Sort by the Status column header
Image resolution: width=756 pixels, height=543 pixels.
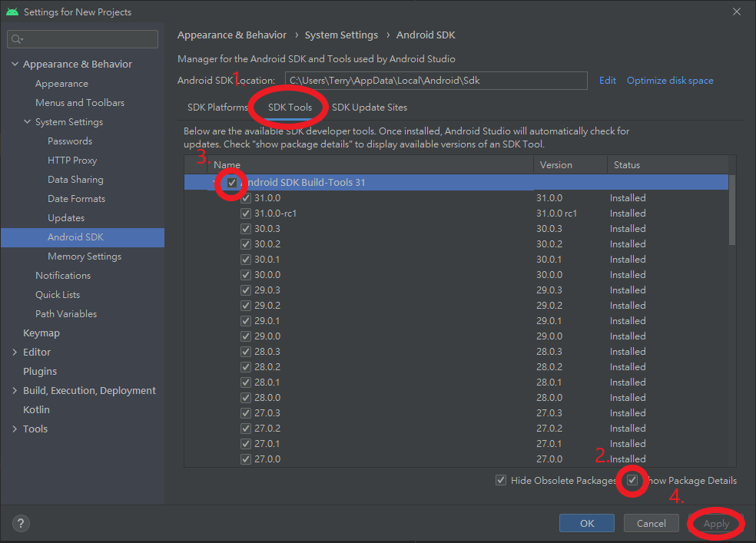(627, 165)
